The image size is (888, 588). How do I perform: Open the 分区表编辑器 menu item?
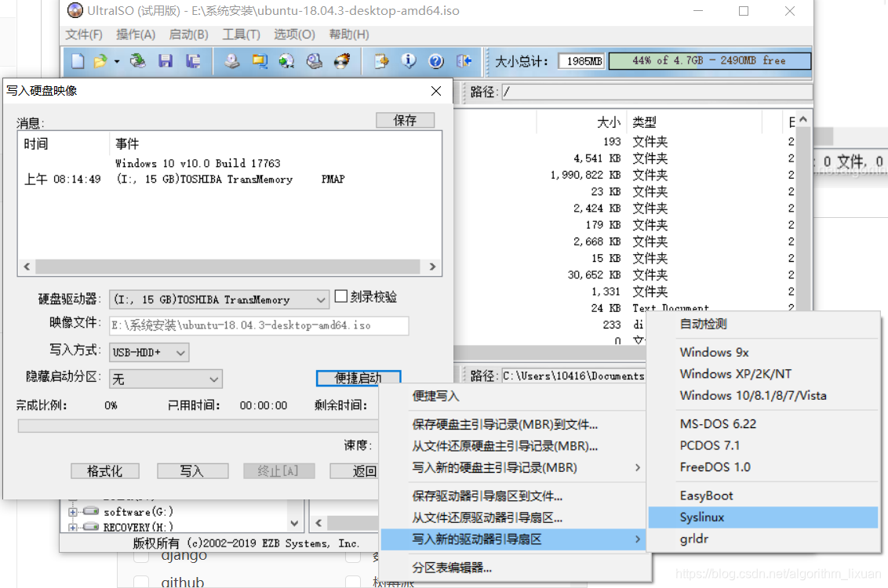[513, 568]
